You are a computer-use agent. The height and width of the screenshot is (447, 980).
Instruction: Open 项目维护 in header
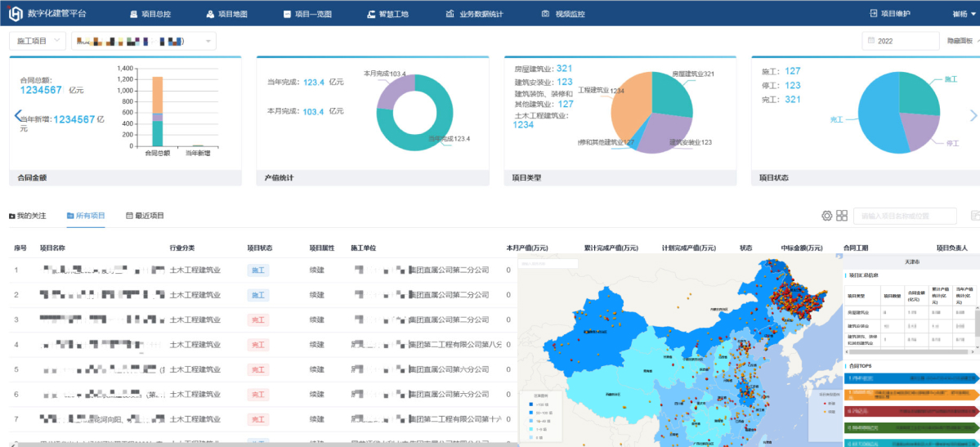889,14
